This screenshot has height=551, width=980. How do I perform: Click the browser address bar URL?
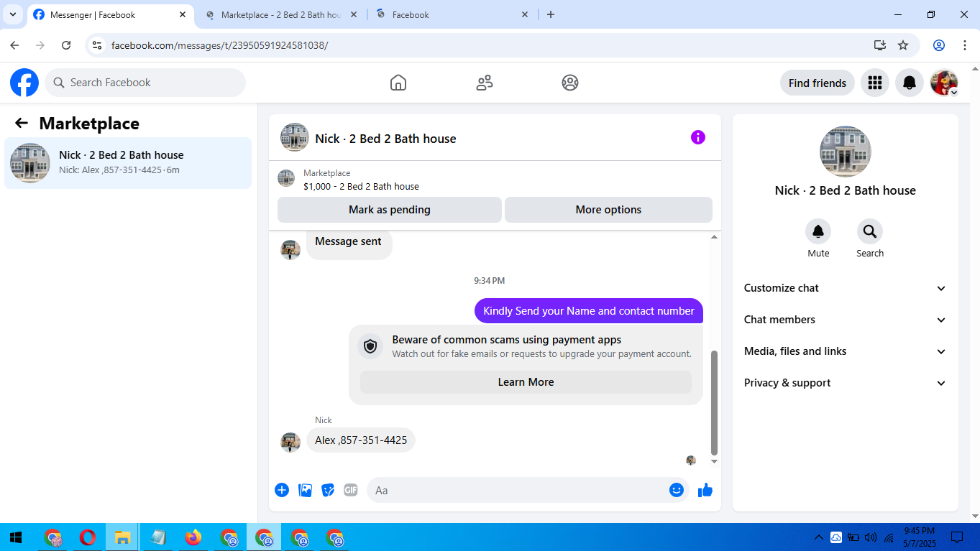(219, 45)
